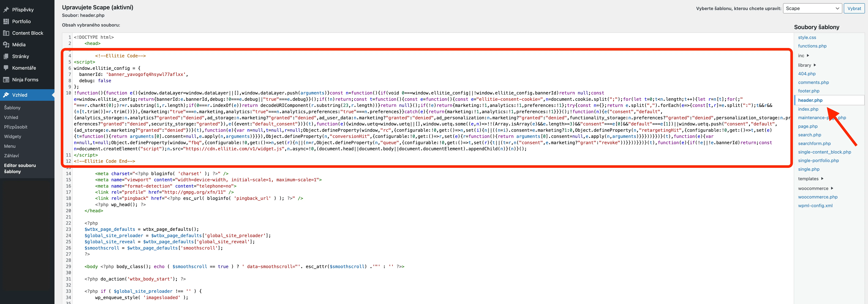Open functions.php from the file list

(812, 46)
